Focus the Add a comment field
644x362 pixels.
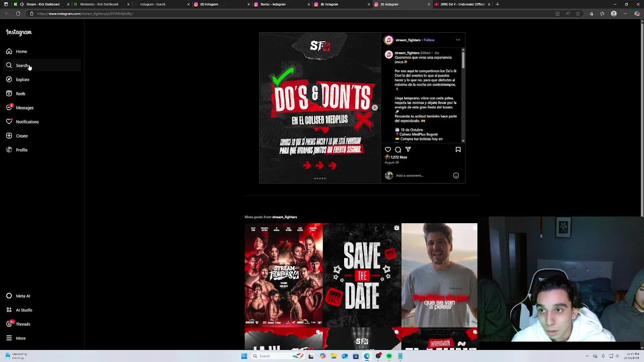pos(423,175)
